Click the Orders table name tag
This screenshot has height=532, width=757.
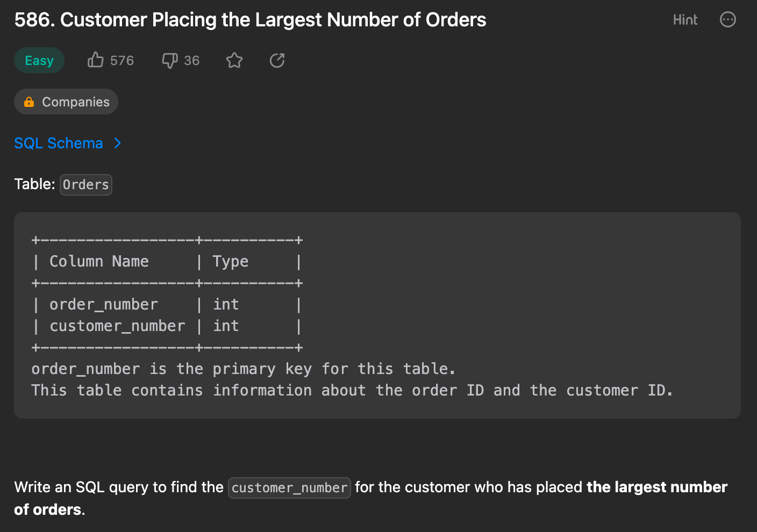pos(86,185)
